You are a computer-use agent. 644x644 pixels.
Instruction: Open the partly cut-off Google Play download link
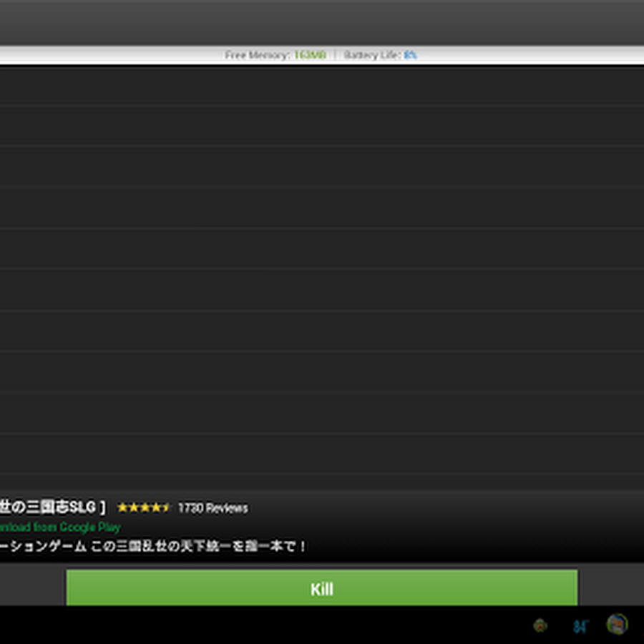[60, 527]
